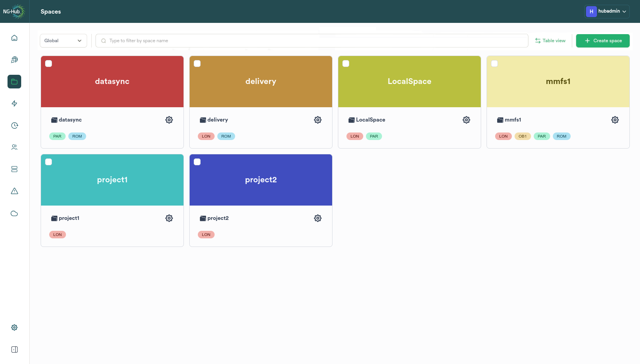The height and width of the screenshot is (364, 640).
Task: Click the Create space button
Action: pos(603,41)
